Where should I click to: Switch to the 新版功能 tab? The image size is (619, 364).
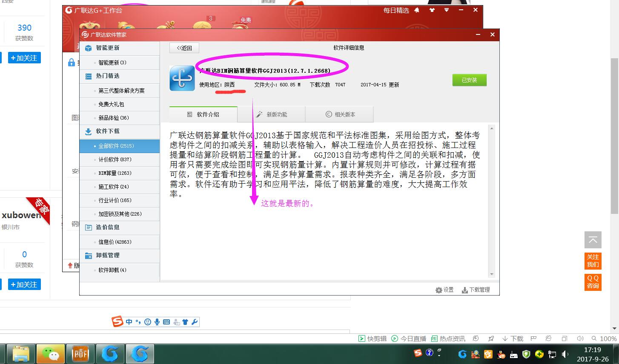coord(272,114)
